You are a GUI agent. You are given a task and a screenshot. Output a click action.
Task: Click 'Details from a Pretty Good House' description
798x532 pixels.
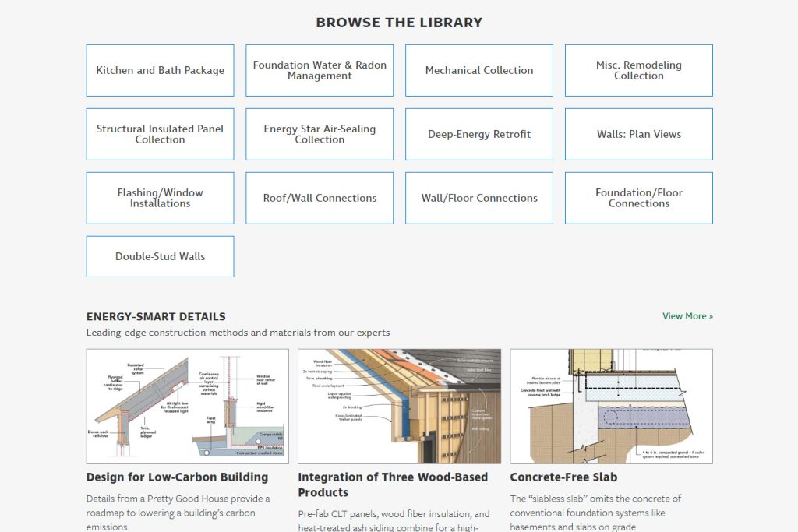click(x=178, y=513)
